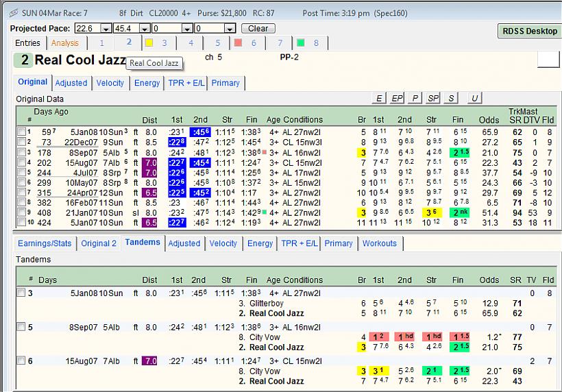The image size is (562, 392).
Task: Select the E running style filter
Action: coord(379,98)
